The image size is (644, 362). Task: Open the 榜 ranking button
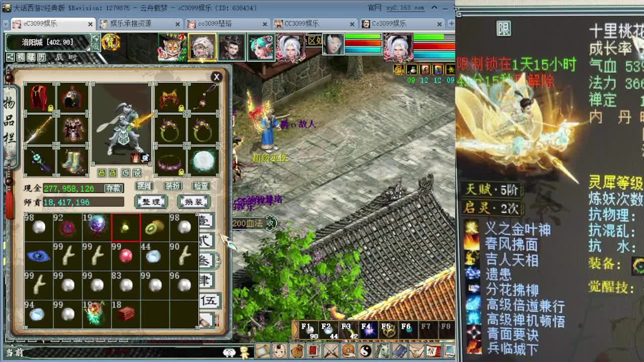[21, 57]
